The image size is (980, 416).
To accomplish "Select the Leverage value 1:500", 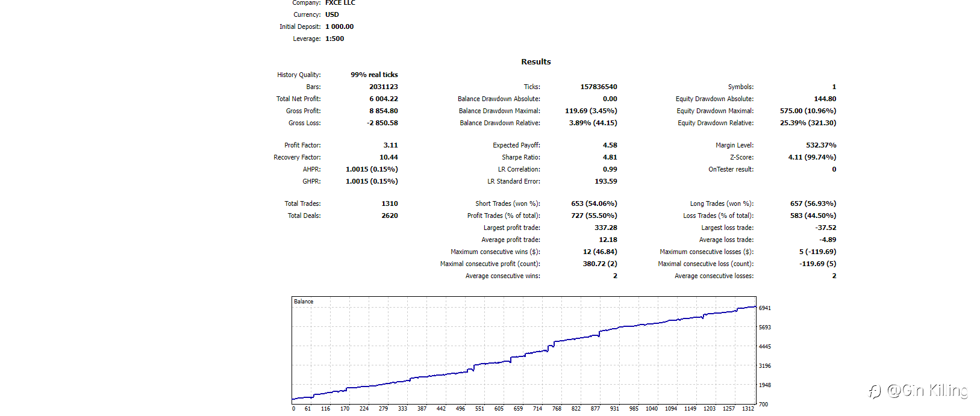I will 335,39.
